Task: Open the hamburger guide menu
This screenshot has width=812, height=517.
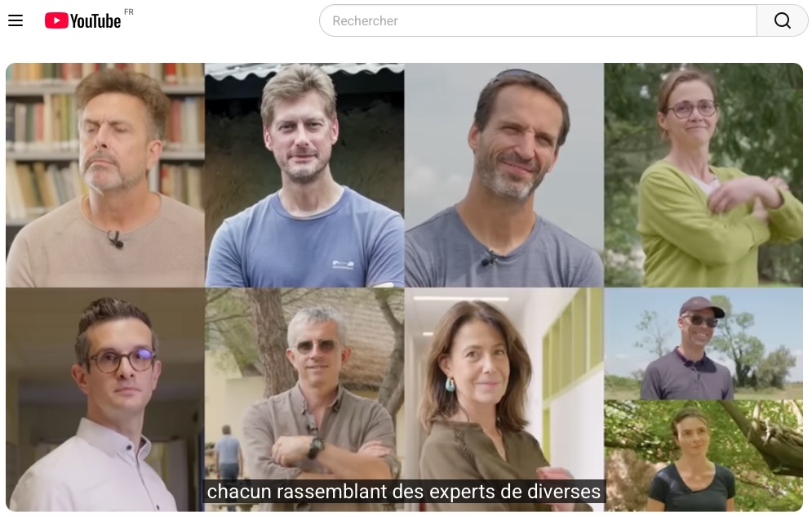Action: coord(16,20)
